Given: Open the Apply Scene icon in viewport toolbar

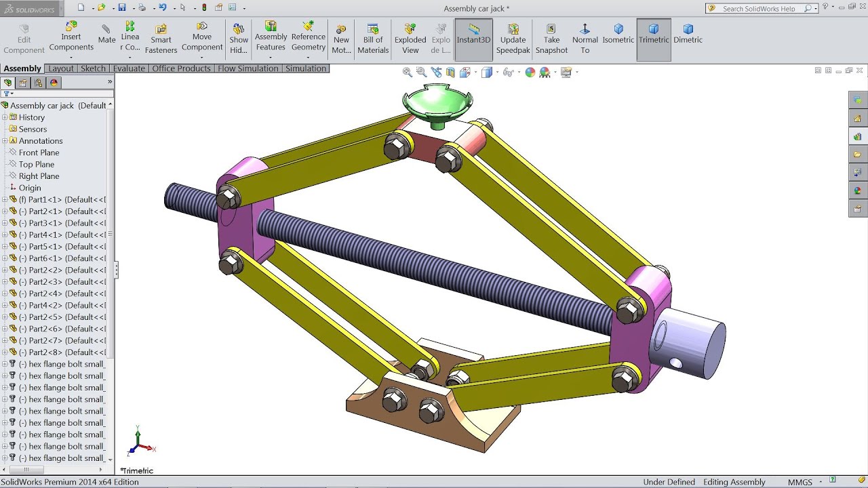Looking at the screenshot, I should point(545,72).
